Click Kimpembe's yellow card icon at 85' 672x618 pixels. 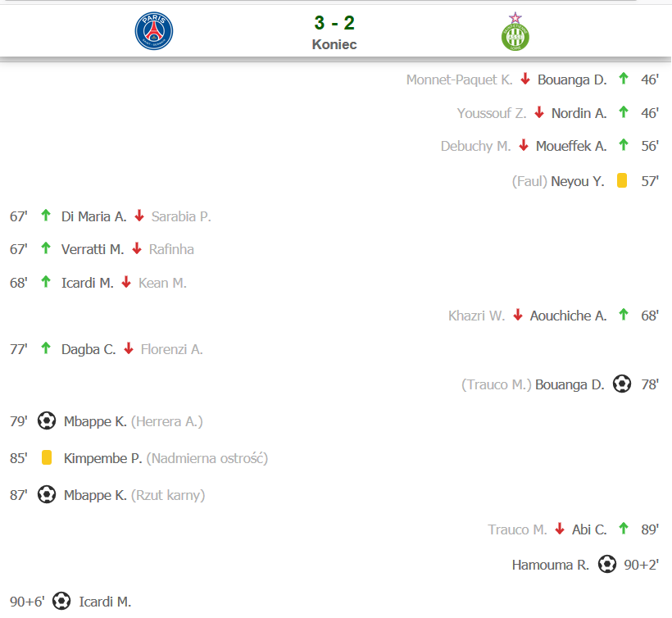click(46, 457)
